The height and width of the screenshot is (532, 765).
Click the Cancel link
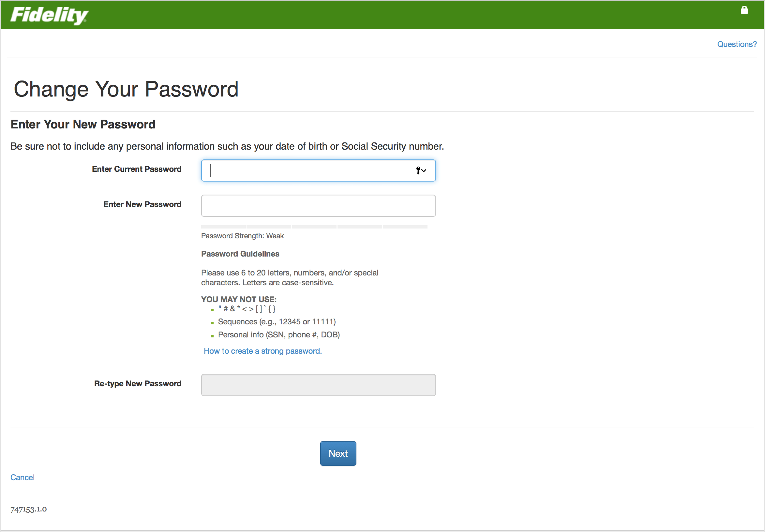tap(22, 477)
